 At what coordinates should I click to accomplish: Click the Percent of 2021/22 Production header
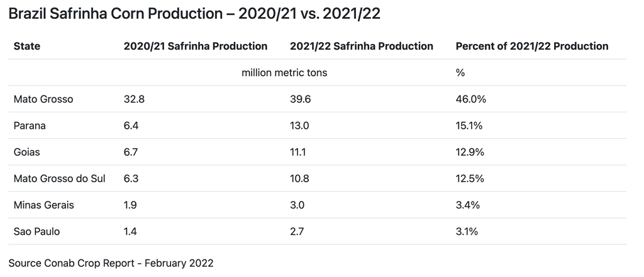(x=532, y=46)
